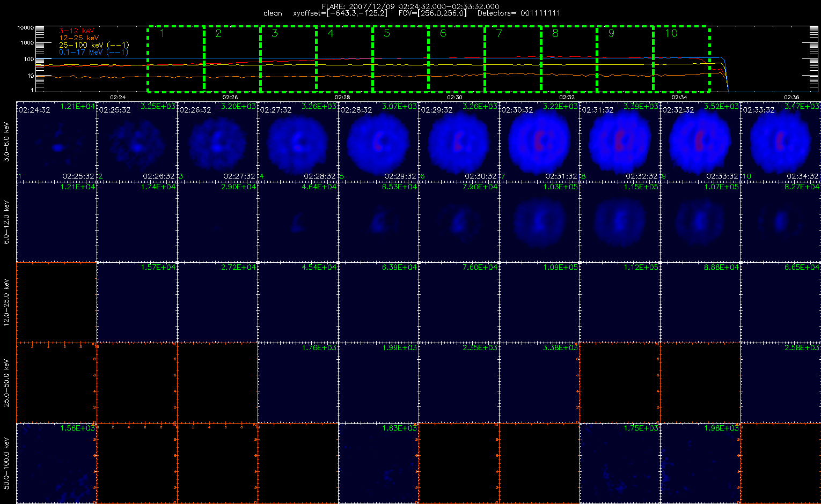This screenshot has height=504, width=821.
Task: Click the peak value 3.52E+03
Action: tap(722, 107)
